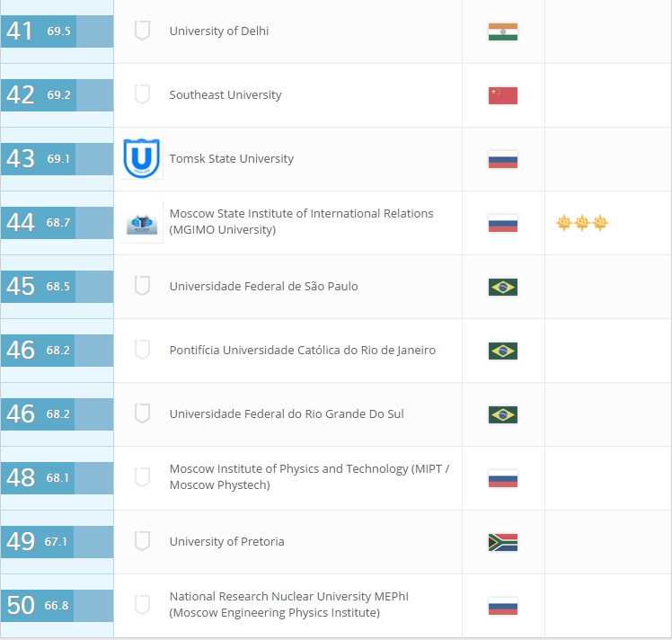This screenshot has width=672, height=640.
Task: Open the University of Delhi link
Action: (x=219, y=31)
